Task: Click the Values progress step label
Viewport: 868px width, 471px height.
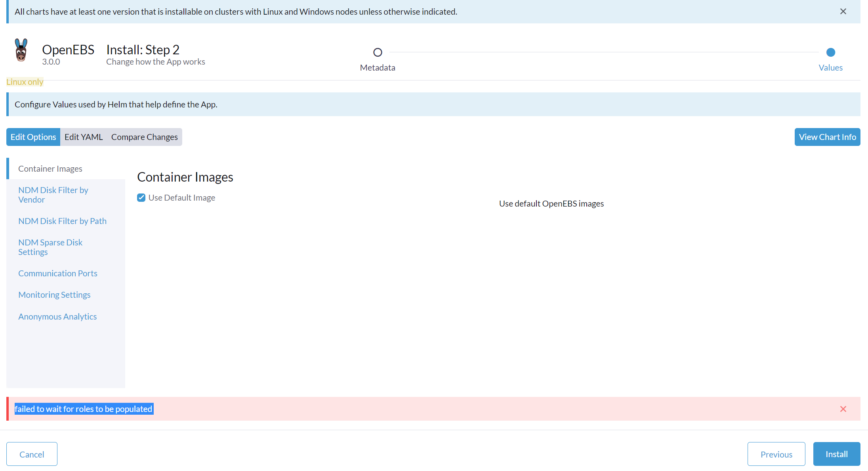Action: point(830,67)
